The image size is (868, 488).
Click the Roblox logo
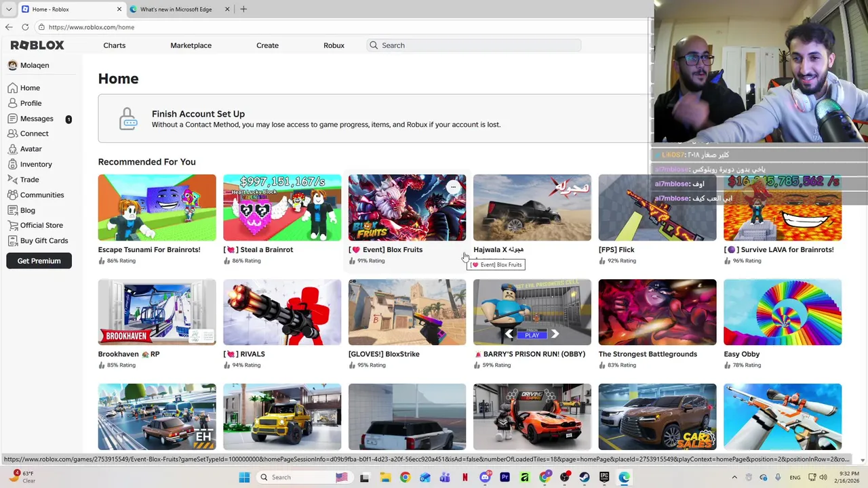pyautogui.click(x=37, y=45)
